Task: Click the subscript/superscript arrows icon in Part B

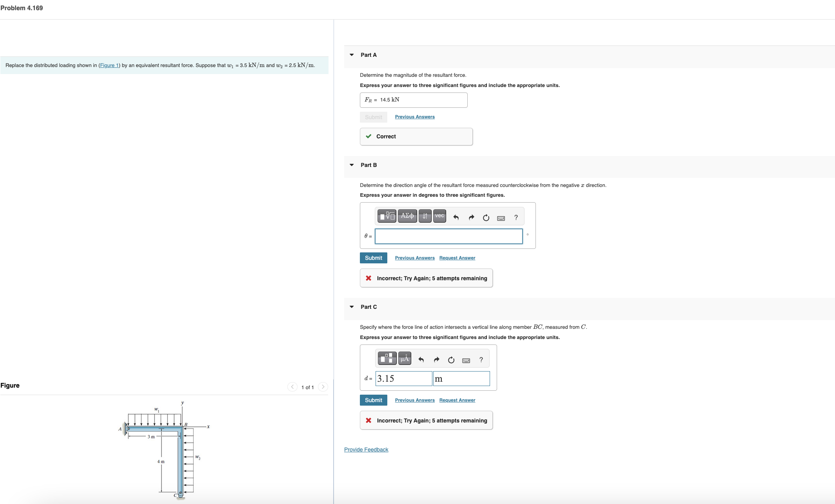Action: click(x=425, y=216)
